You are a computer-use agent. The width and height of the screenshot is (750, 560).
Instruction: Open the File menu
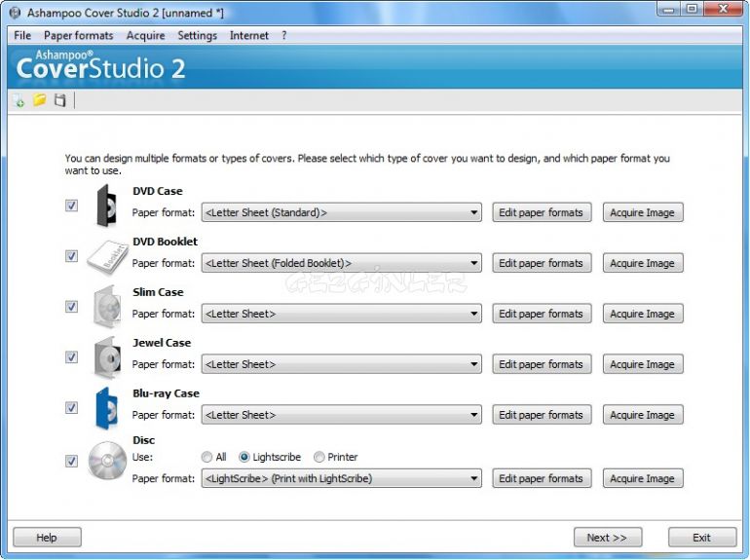tap(22, 35)
